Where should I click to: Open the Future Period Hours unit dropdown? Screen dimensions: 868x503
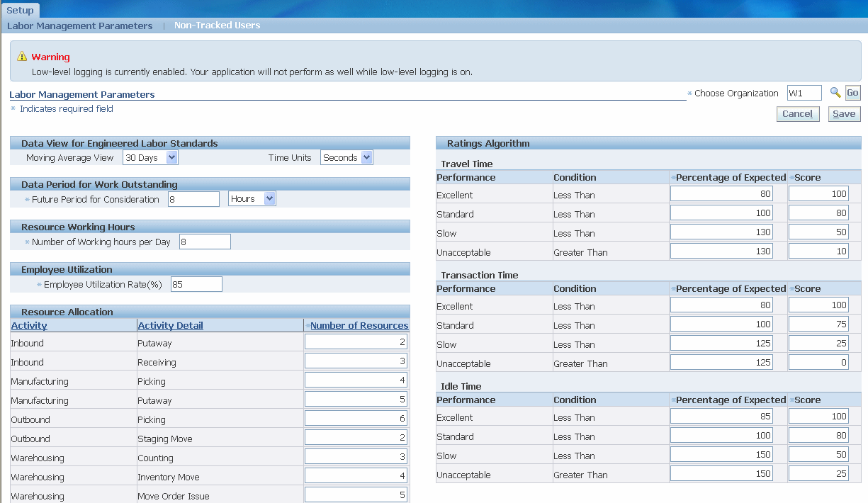(x=252, y=199)
